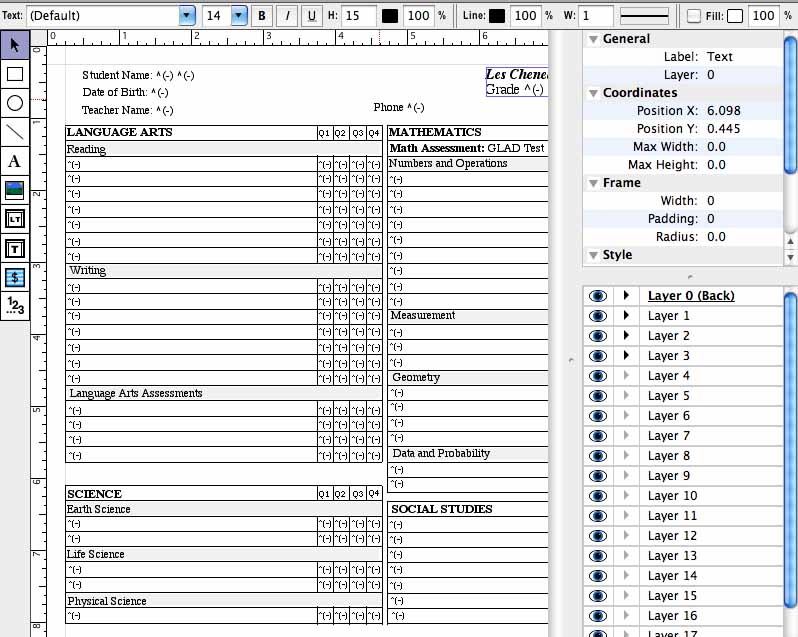Viewport: 798px width, 637px height.
Task: Click the properties panel scroll down arrow
Action: click(x=790, y=257)
